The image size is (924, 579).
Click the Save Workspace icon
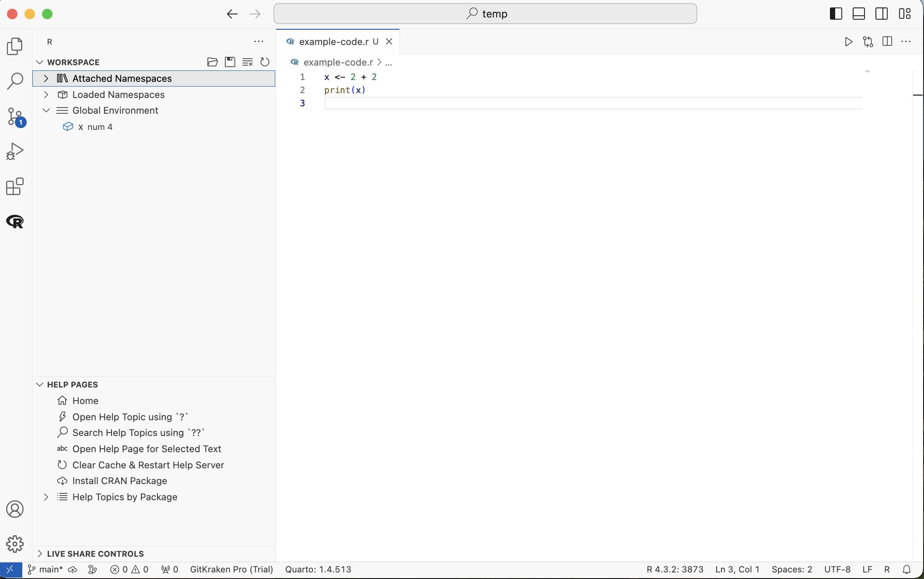pyautogui.click(x=230, y=62)
